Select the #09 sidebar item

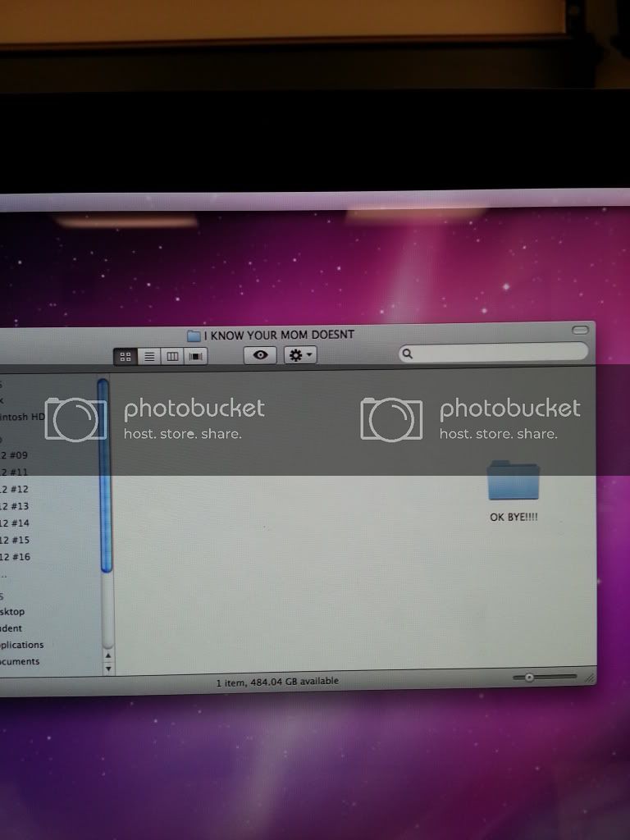coord(15,455)
